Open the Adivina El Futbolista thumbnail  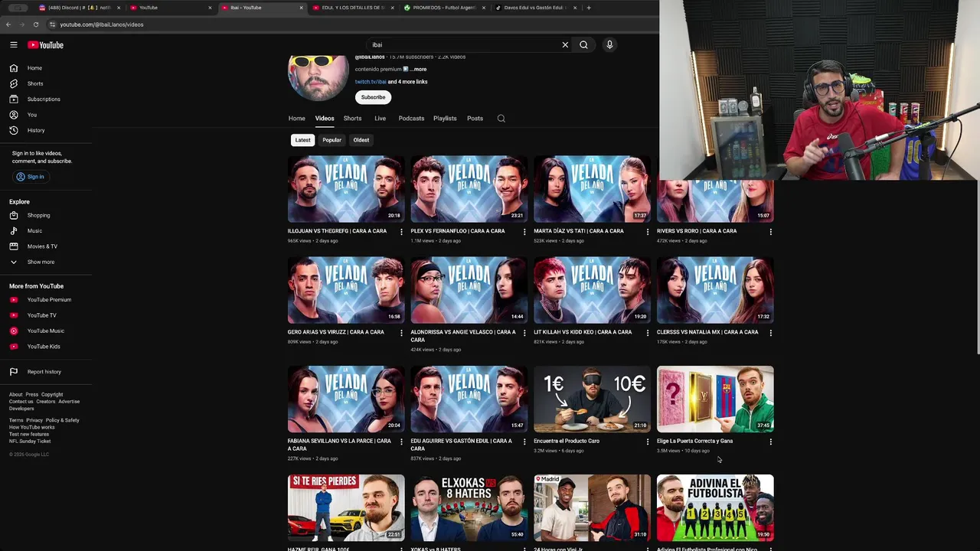click(715, 507)
